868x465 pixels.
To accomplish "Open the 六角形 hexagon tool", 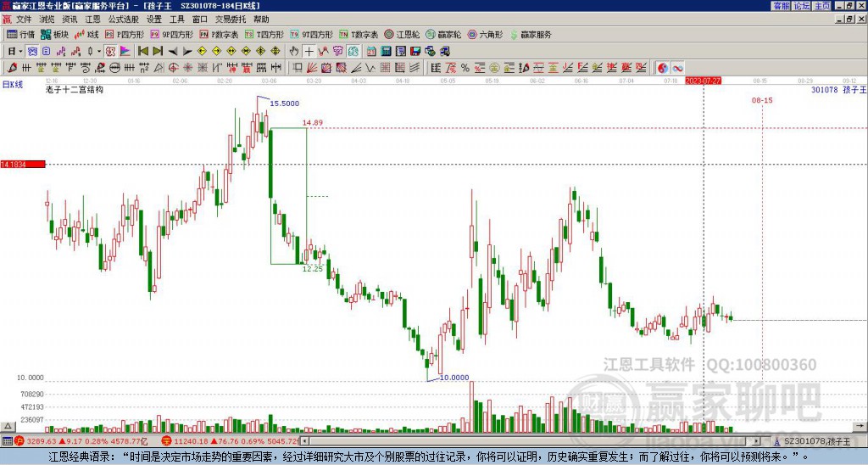I will tap(486, 34).
